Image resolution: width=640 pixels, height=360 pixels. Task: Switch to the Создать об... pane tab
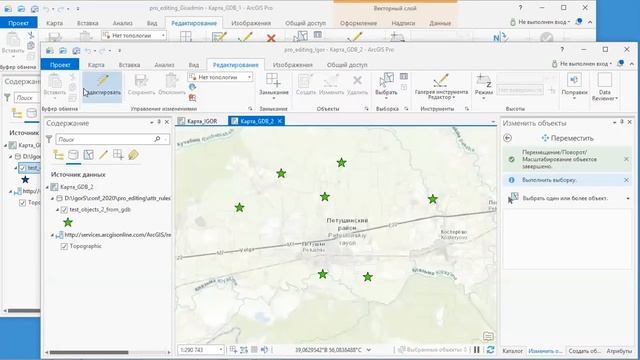(584, 351)
